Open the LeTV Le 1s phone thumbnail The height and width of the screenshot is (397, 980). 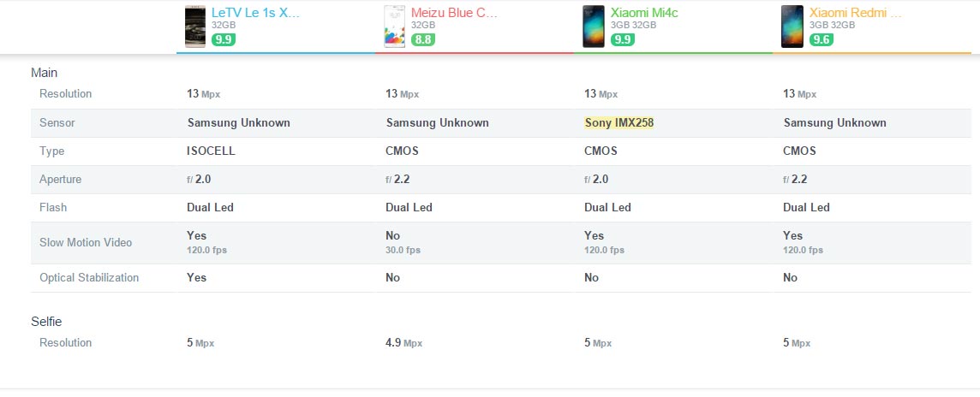click(x=195, y=27)
